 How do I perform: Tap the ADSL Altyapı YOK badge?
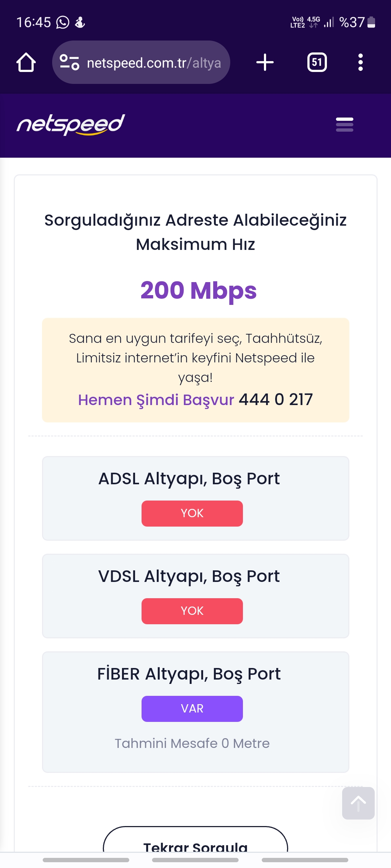pos(192,514)
